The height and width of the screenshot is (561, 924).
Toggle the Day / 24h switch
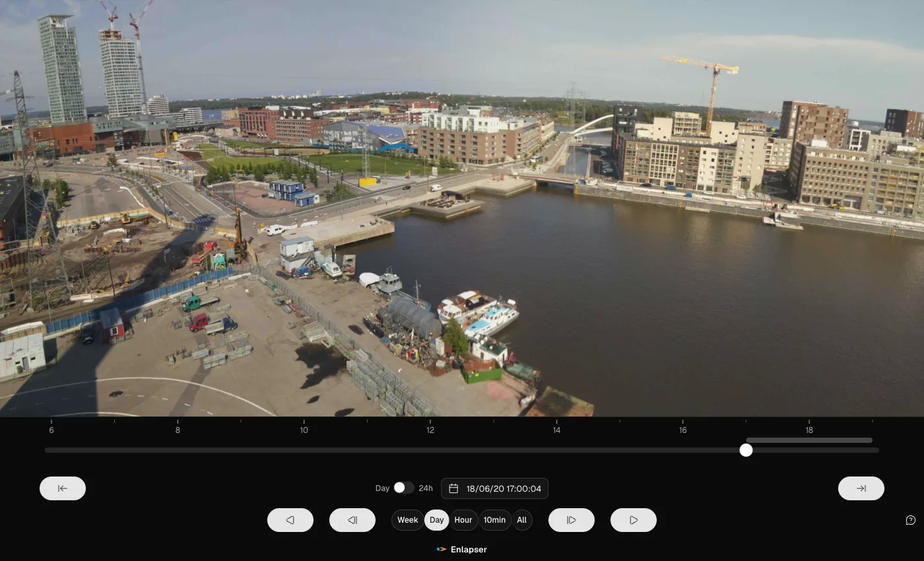pyautogui.click(x=404, y=488)
